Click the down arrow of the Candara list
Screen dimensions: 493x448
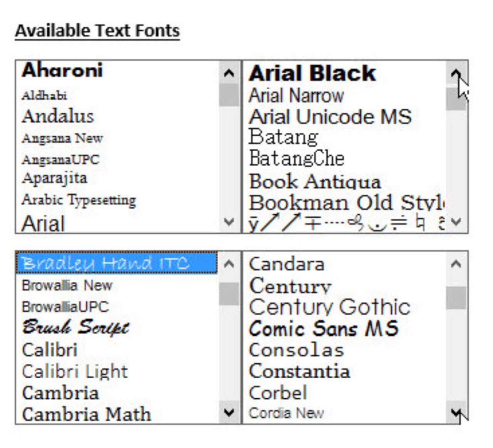pos(456,413)
